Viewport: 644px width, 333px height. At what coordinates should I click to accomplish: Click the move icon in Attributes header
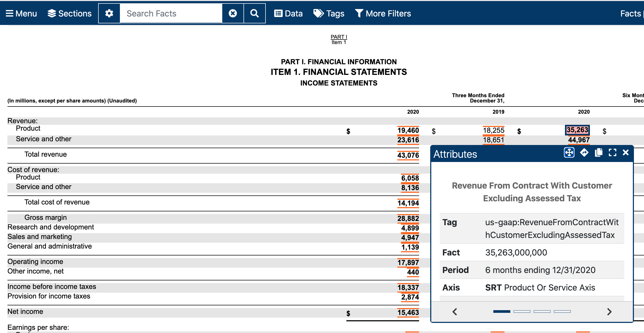[x=569, y=152]
